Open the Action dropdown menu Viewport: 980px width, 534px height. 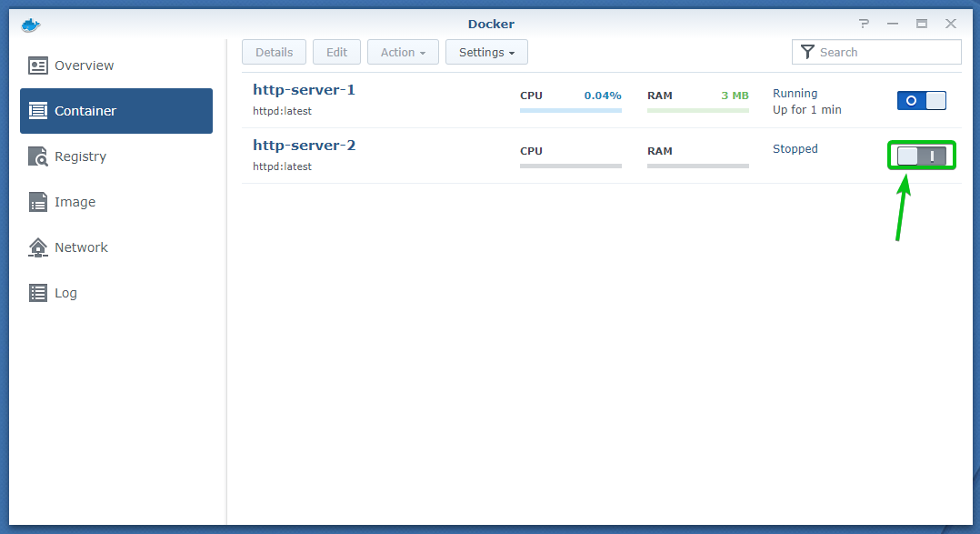coord(403,52)
